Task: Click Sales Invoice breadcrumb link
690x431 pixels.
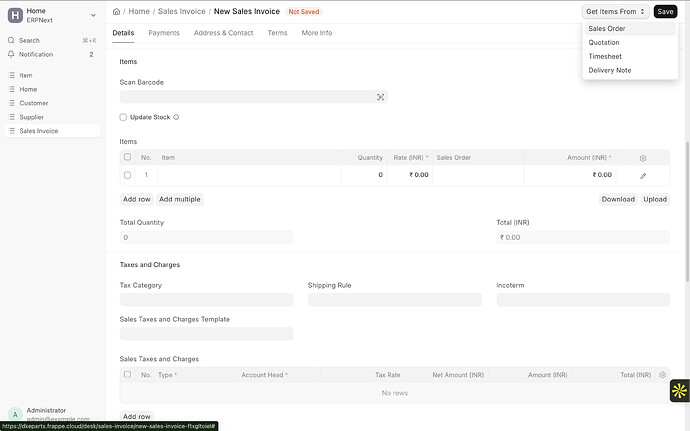Action: [182, 11]
